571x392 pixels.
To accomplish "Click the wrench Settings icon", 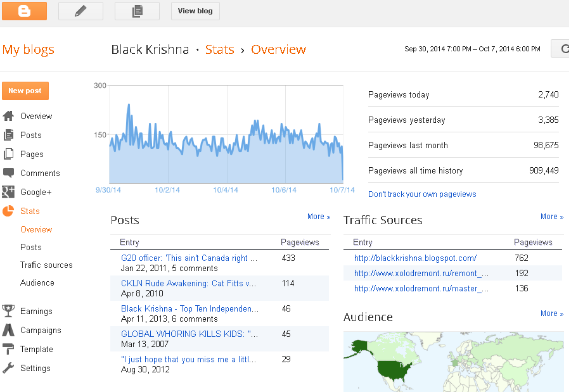I will (x=8, y=368).
